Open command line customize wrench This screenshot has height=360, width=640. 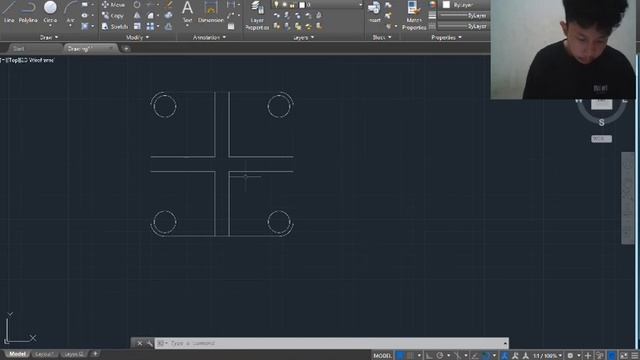click(x=149, y=343)
